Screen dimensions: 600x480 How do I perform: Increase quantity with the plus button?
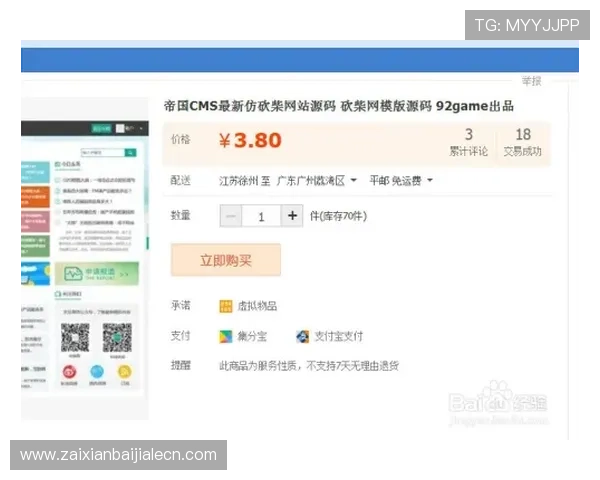click(x=292, y=216)
